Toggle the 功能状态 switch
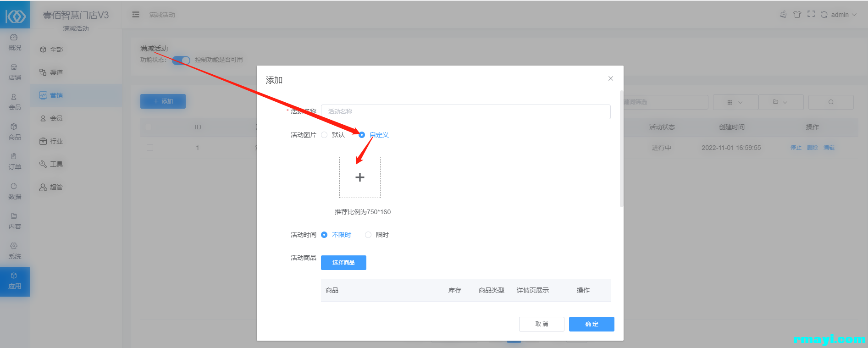The image size is (868, 348). 181,60
